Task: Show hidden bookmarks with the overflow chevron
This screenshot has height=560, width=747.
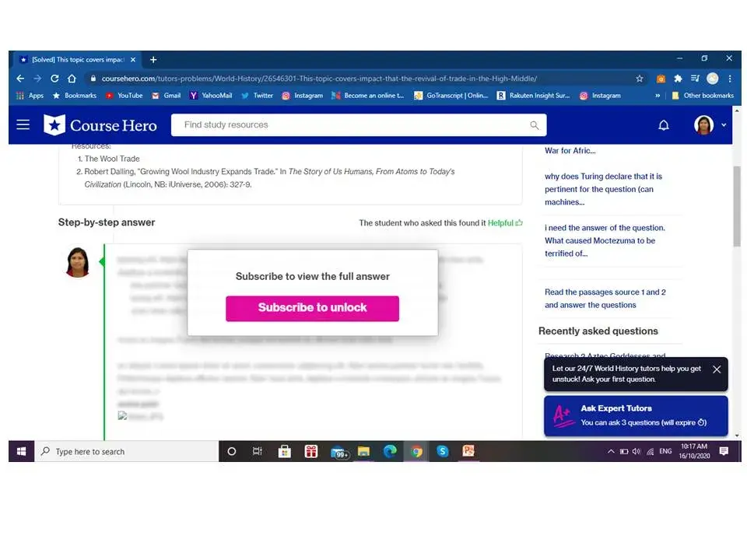Action: click(658, 96)
